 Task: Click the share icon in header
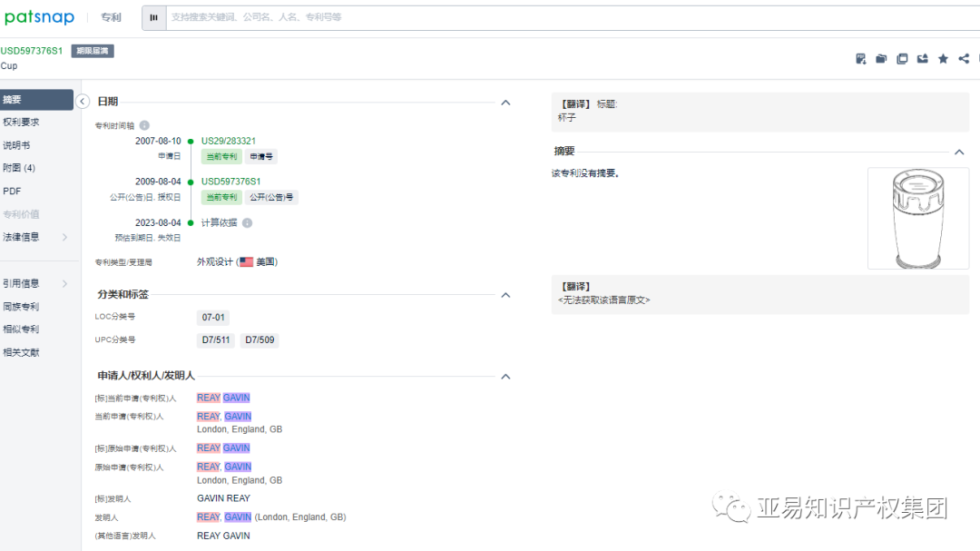click(x=964, y=59)
